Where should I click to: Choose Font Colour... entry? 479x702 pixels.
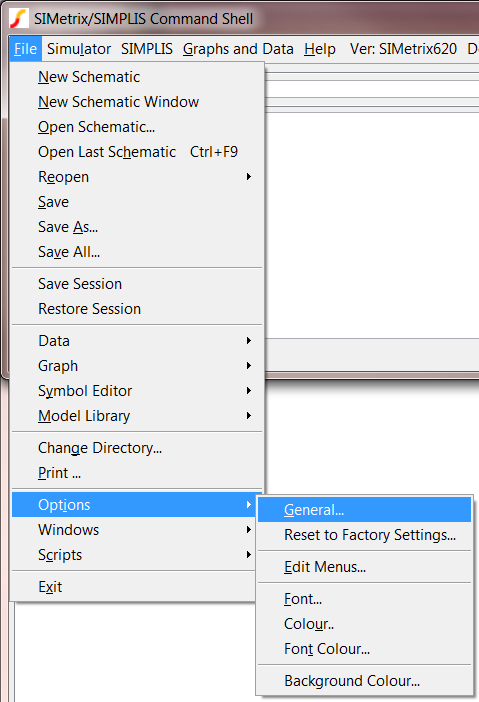pos(364,649)
